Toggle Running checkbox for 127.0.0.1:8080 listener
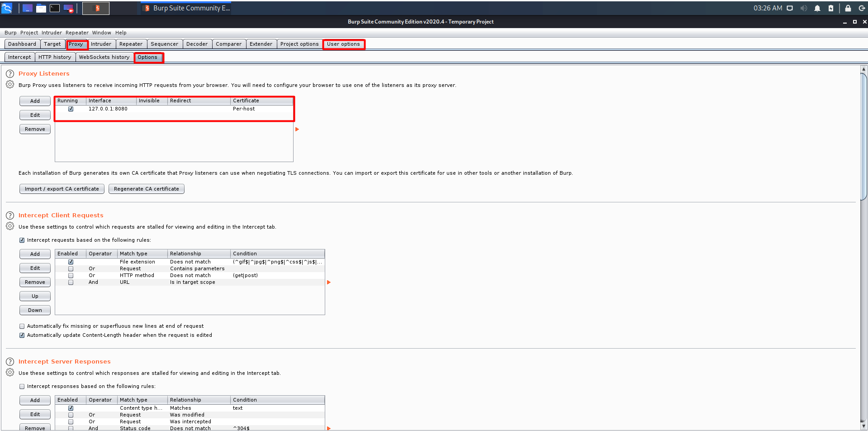 (x=71, y=109)
